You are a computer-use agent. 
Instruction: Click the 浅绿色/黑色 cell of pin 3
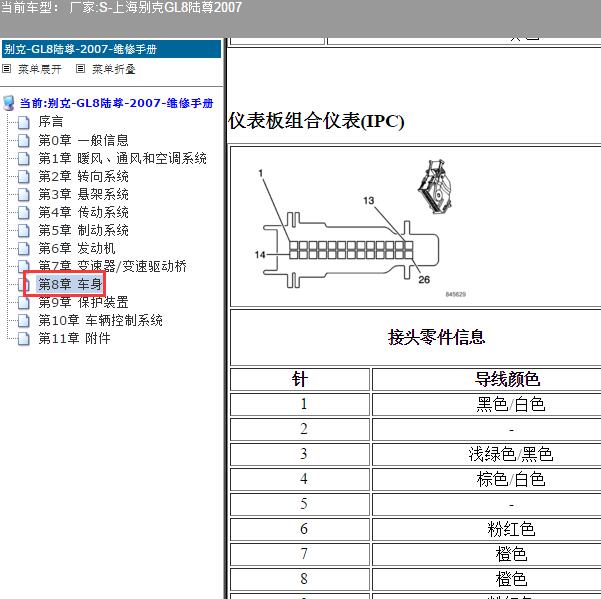[x=511, y=454]
